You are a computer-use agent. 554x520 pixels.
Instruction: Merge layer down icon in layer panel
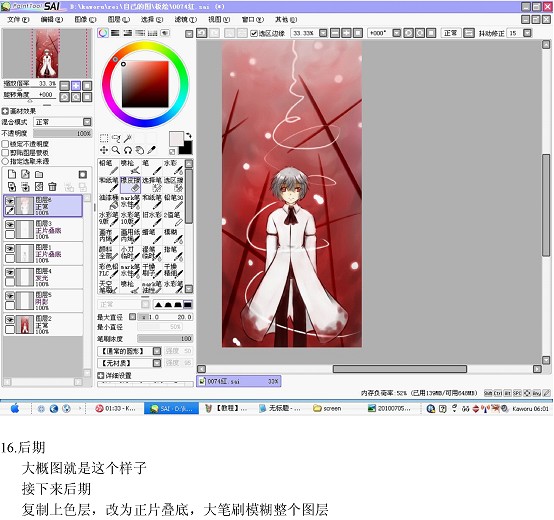point(25,187)
